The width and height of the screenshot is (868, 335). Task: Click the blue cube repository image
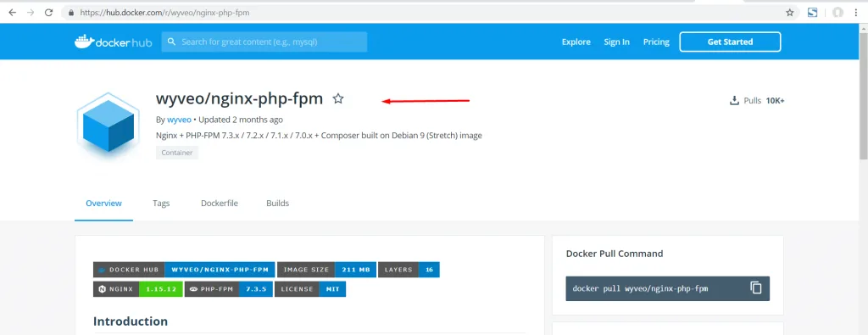coord(108,126)
